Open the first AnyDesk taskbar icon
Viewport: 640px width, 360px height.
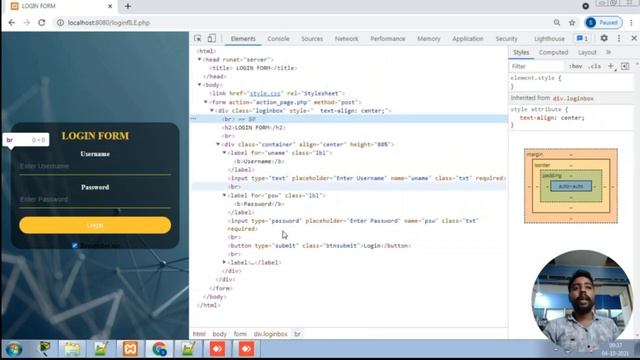[x=218, y=349]
